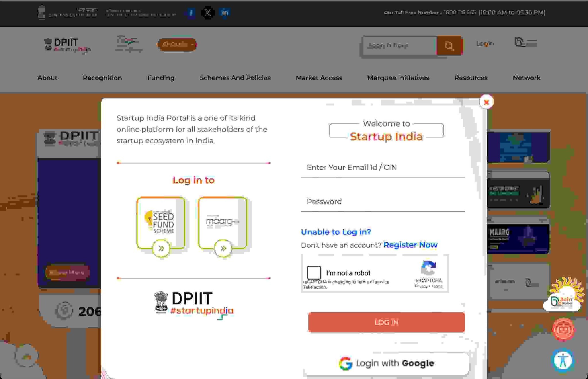Open the Recognition menu item
588x379 pixels.
coord(102,78)
